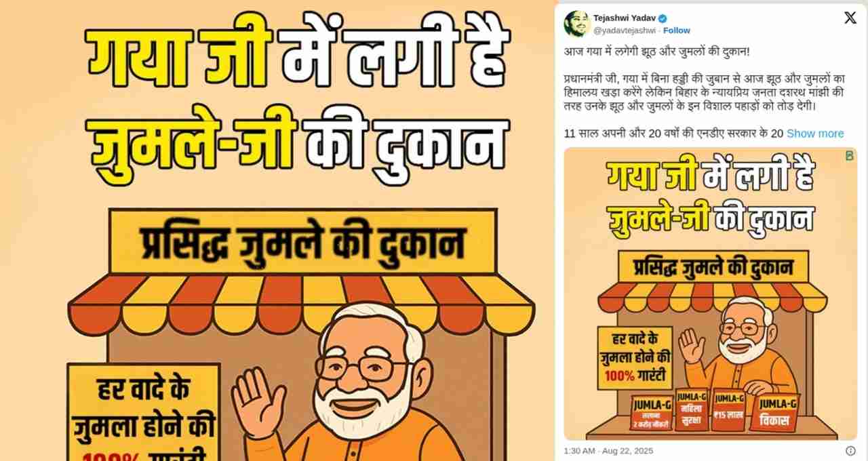Click the large प्रसिद्ध जुमले की दुकान signboard
This screenshot has height=461, width=868.
pyautogui.click(x=302, y=241)
